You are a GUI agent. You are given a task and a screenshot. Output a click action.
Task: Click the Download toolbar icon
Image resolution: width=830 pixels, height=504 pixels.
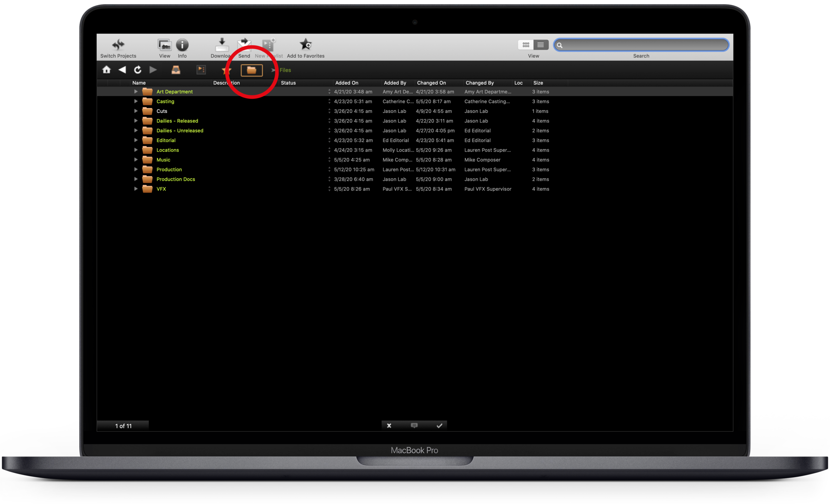(x=221, y=45)
